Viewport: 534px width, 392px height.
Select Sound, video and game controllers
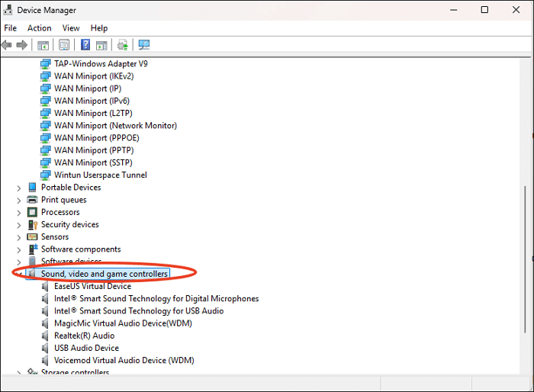[105, 274]
